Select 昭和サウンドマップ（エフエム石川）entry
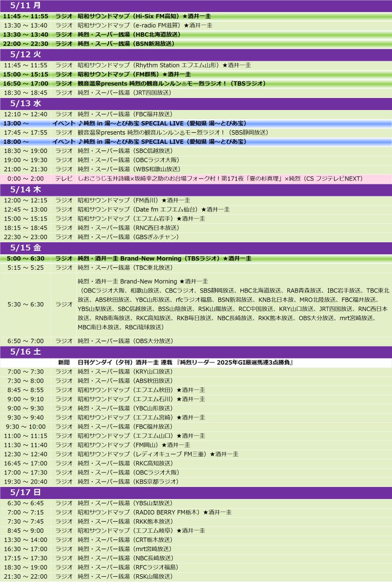The width and height of the screenshot is (392, 582). pos(141,399)
